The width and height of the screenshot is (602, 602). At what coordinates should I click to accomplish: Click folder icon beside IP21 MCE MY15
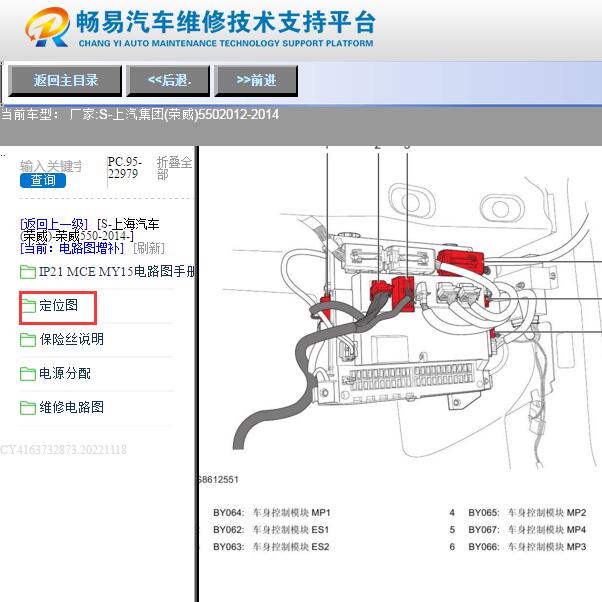point(28,272)
